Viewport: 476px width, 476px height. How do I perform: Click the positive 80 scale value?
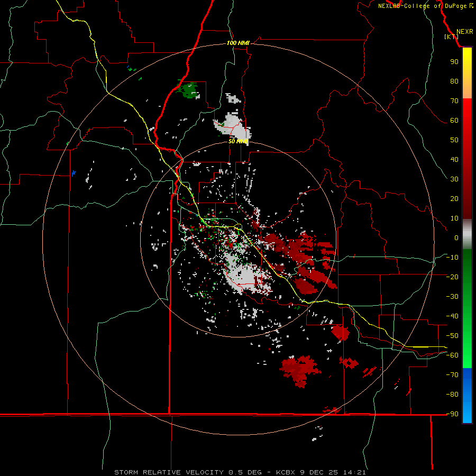[454, 81]
